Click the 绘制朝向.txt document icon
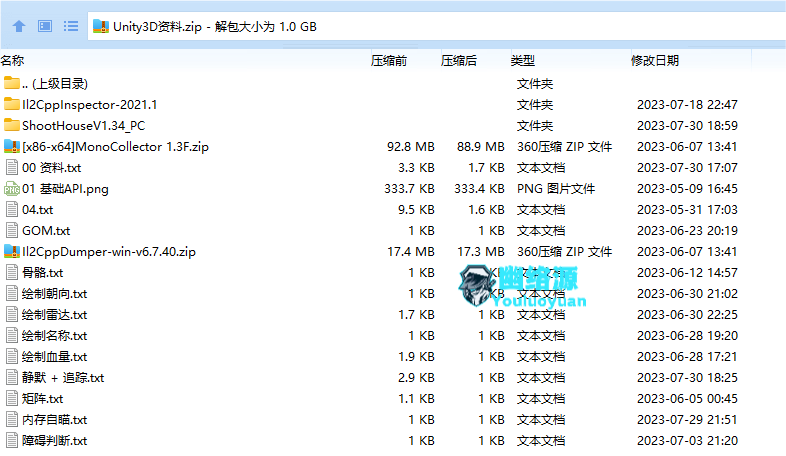This screenshot has width=786, height=456. [12, 294]
